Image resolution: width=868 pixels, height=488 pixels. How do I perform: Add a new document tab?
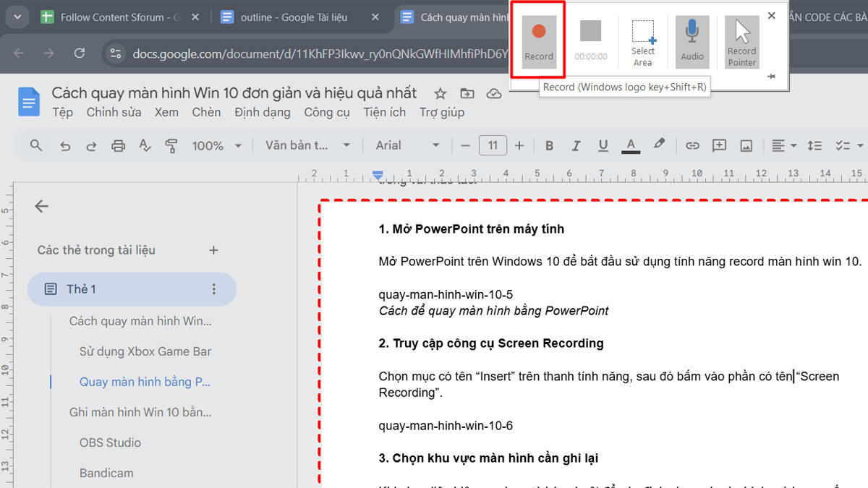tap(213, 250)
